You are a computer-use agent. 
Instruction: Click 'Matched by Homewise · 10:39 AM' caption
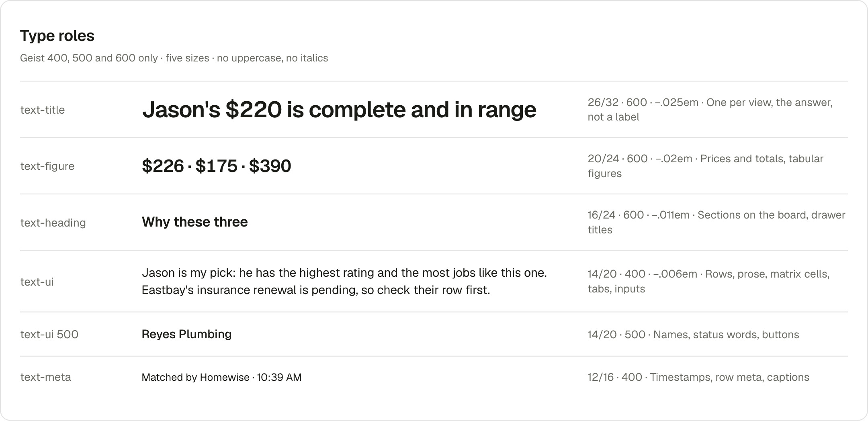[222, 377]
